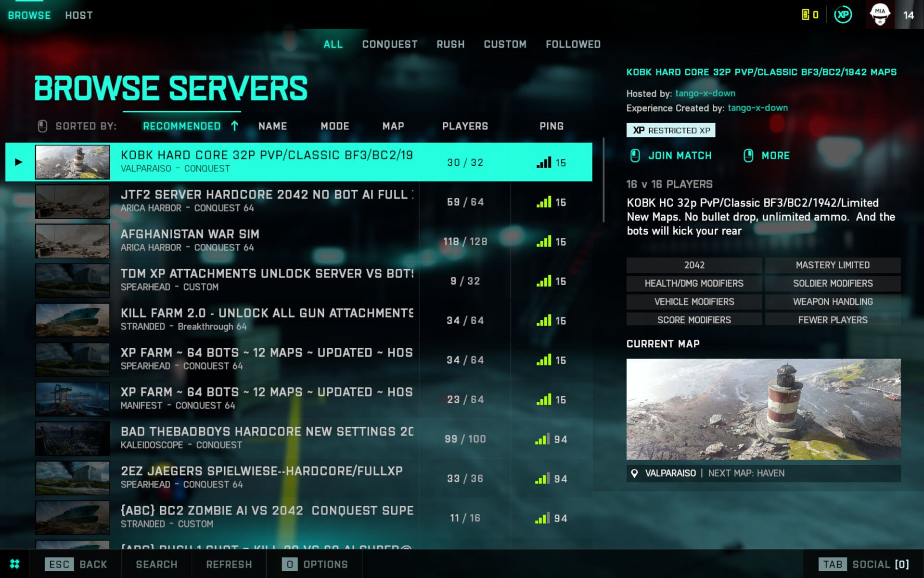Screen dimensions: 924x578
Task: Toggle Recommended sort direction arrow
Action: (x=234, y=126)
